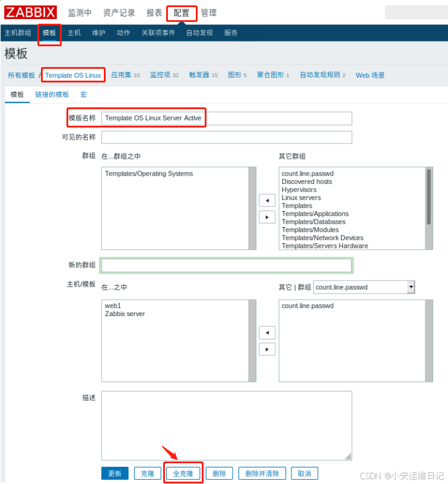Viewport: 448px width, 484px height.
Task: Switch to the 链接的模板 tab
Action: 52,94
